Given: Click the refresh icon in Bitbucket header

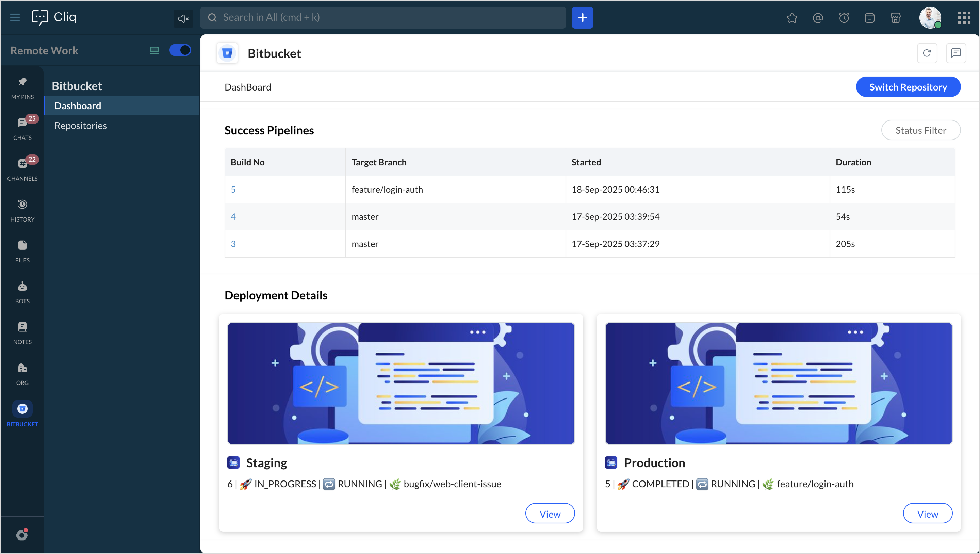Looking at the screenshot, I should 927,53.
